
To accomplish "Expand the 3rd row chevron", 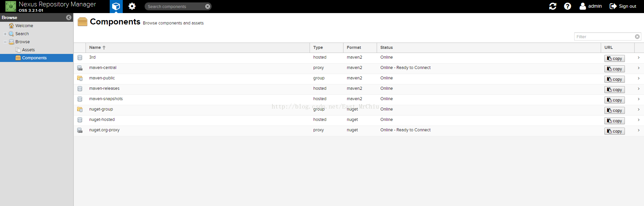I will pyautogui.click(x=639, y=58).
